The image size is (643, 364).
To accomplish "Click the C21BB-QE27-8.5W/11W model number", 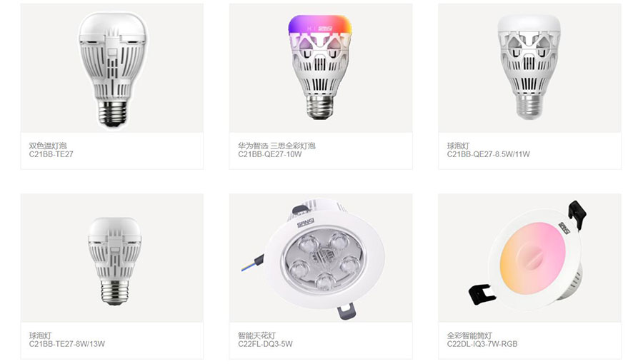I will [x=488, y=154].
